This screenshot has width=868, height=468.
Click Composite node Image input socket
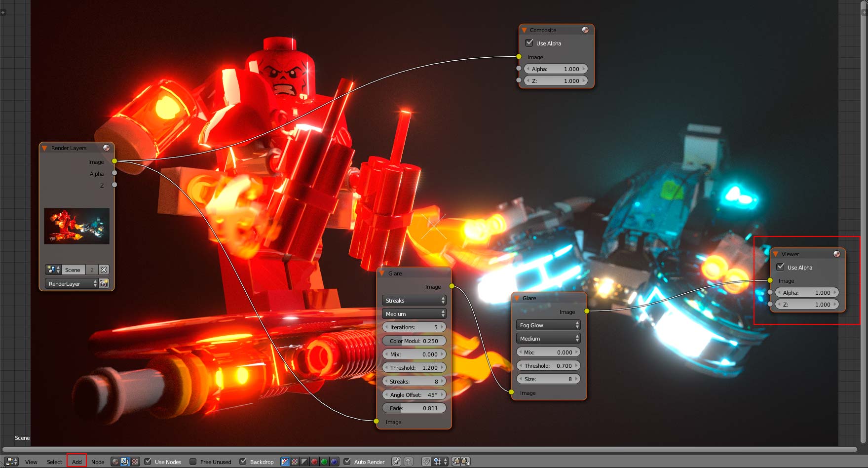pos(519,56)
